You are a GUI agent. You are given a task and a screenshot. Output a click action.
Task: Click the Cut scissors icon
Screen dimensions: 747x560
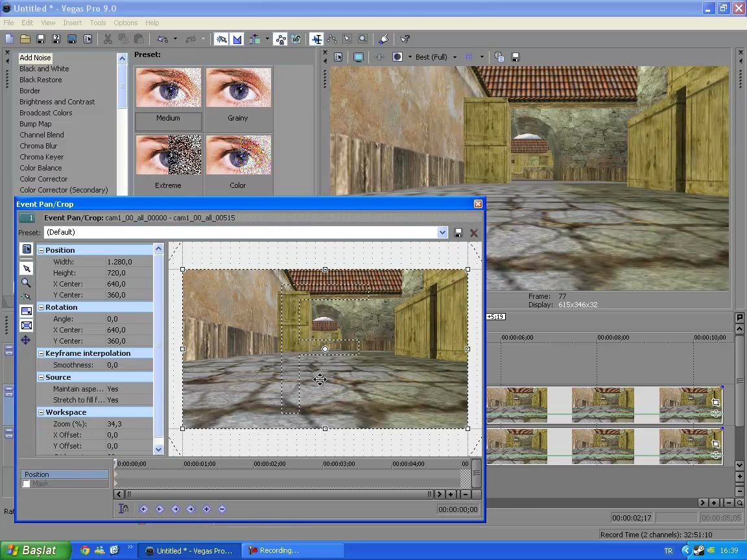tap(108, 39)
